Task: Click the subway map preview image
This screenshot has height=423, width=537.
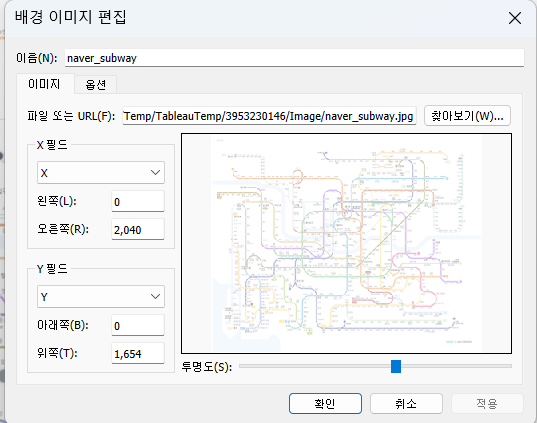Action: [347, 244]
